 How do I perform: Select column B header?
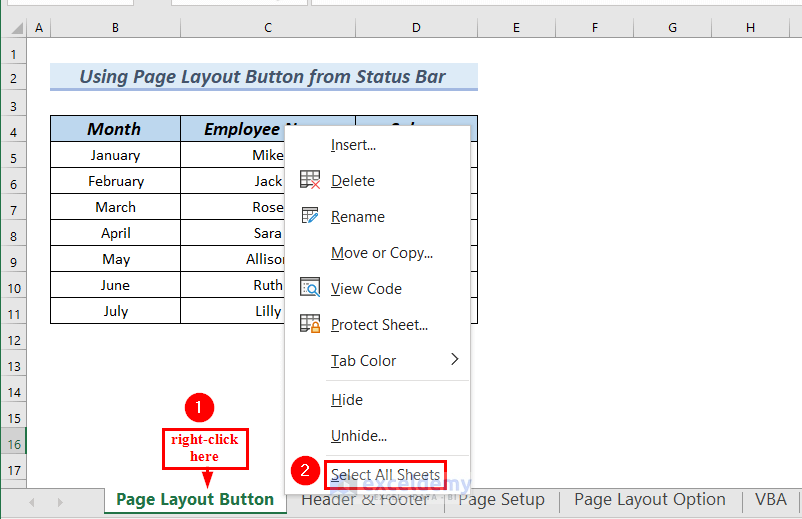click(116, 28)
